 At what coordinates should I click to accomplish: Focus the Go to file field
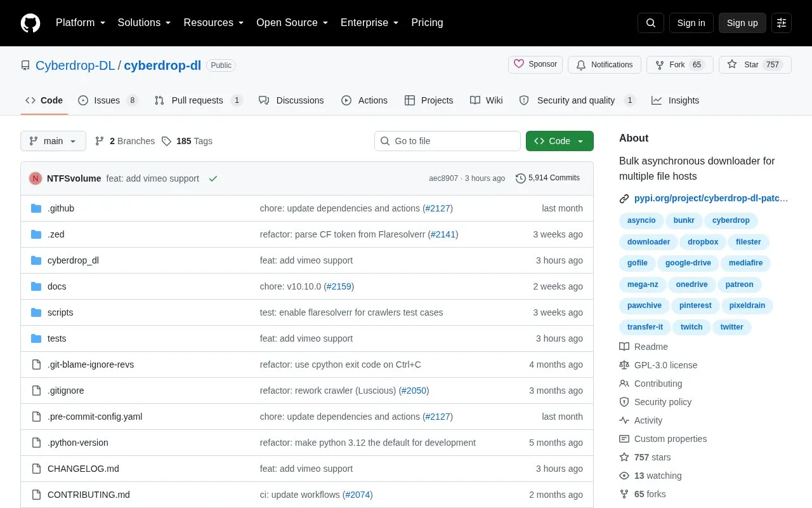pos(447,141)
